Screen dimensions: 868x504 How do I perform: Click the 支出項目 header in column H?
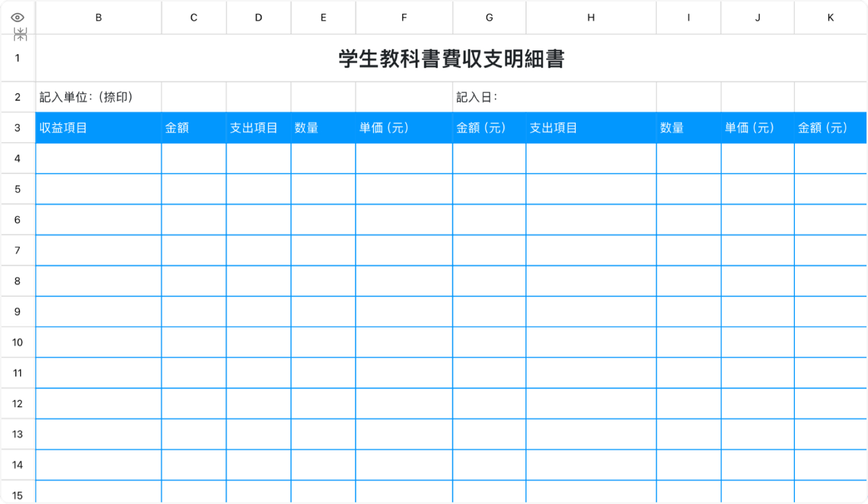(x=591, y=128)
